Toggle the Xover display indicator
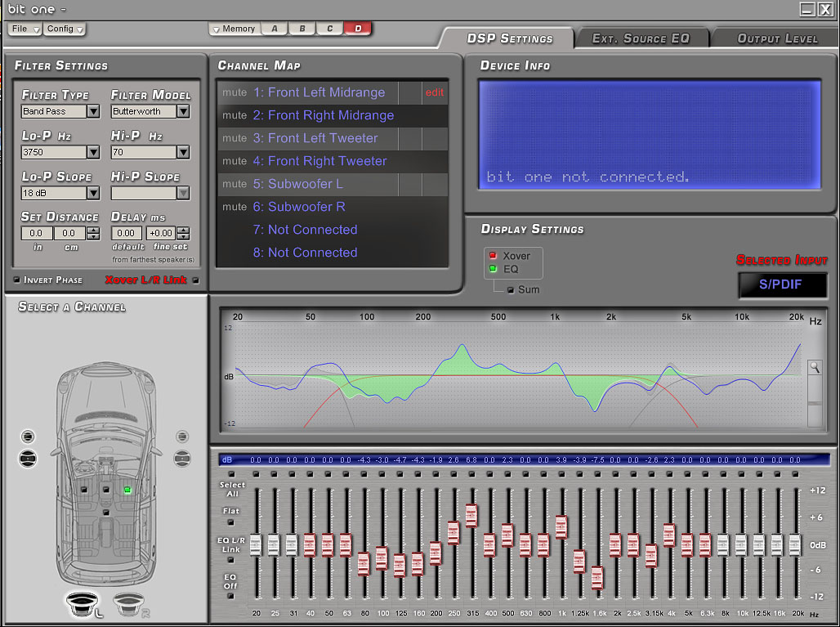 pyautogui.click(x=493, y=256)
